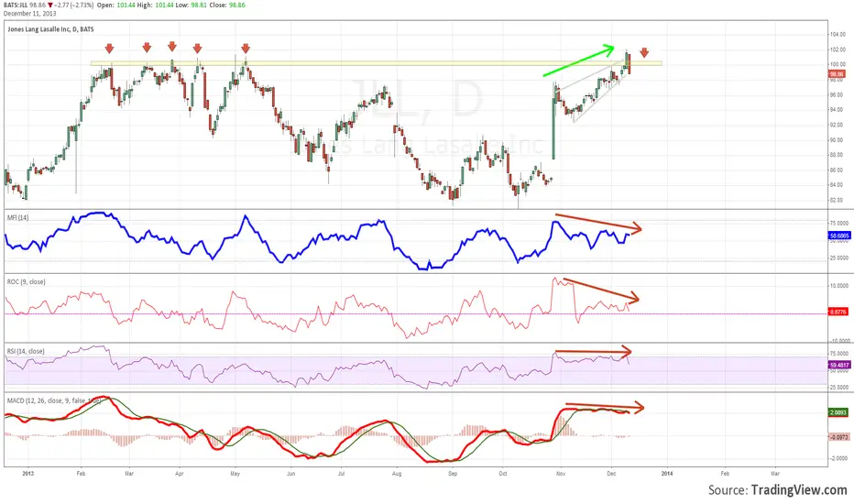This screenshot has height=504, width=854.
Task: Click the Feb label following 2014
Action: pyautogui.click(x=725, y=474)
